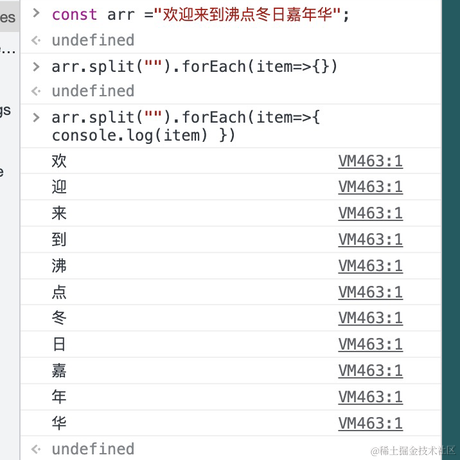Open VM463:1 link beside 日
This screenshot has height=460, width=460.
pyautogui.click(x=370, y=344)
